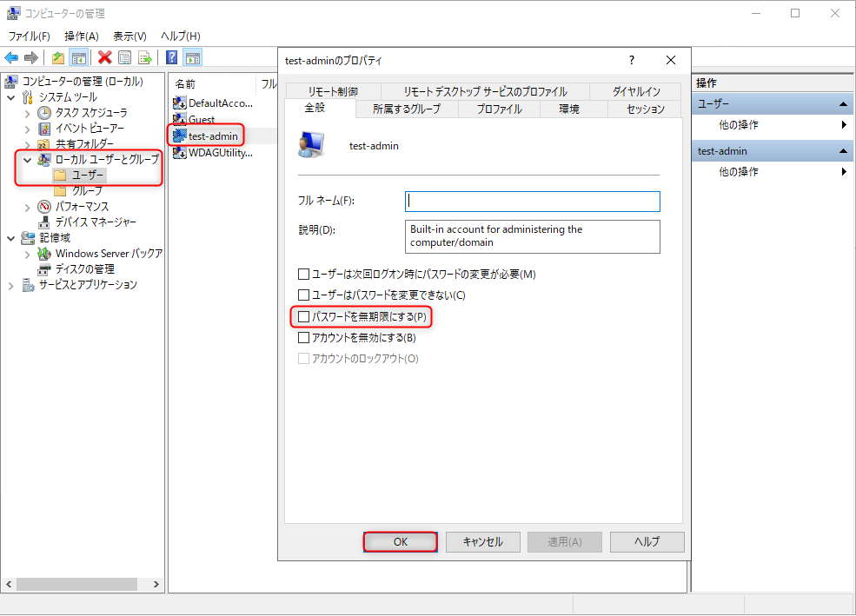Click the blue help question mark icon
Screen dimensions: 856x616
click(171, 57)
